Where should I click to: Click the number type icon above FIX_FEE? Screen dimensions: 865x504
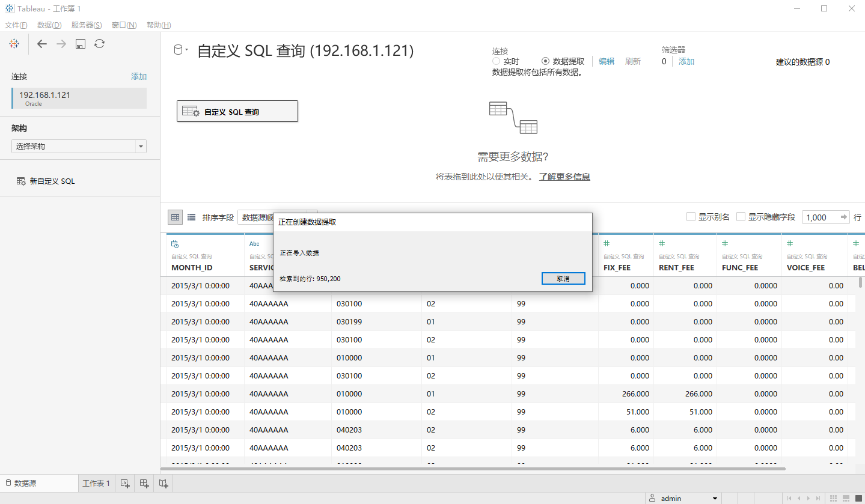pos(607,244)
